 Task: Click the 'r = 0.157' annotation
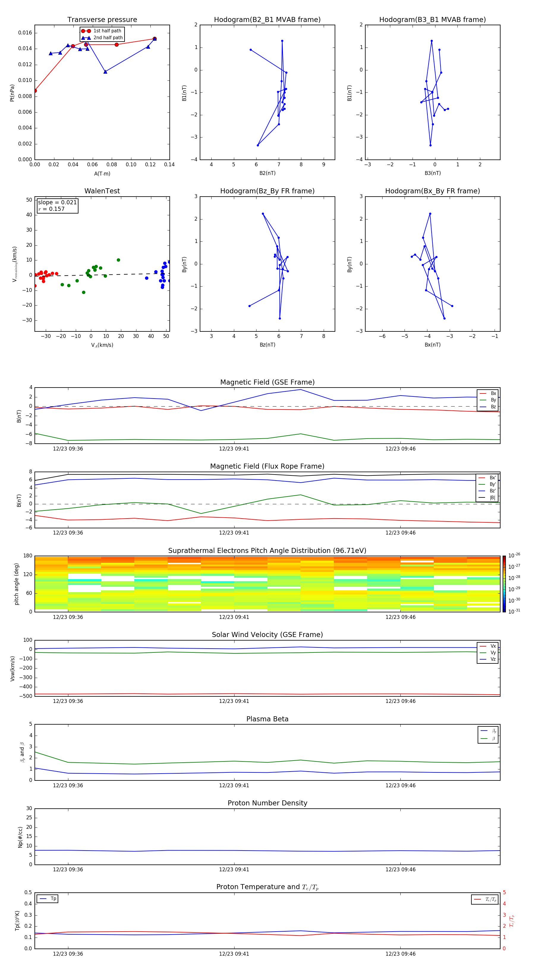coord(51,209)
